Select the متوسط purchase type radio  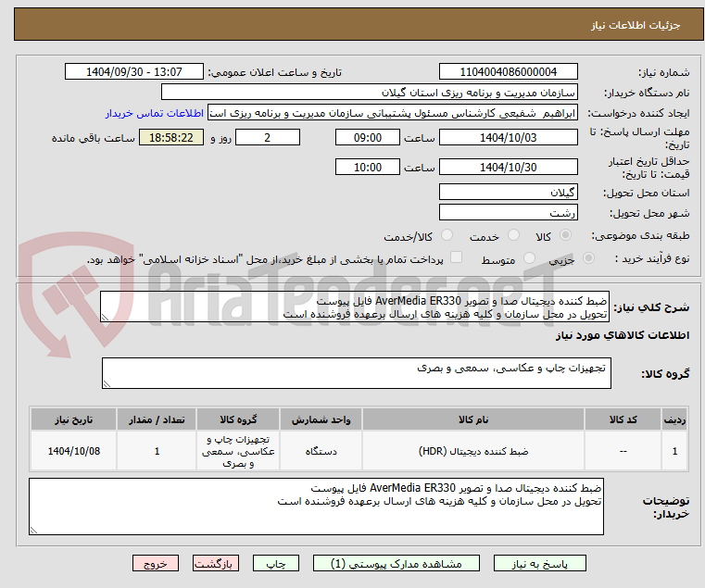tap(529, 258)
